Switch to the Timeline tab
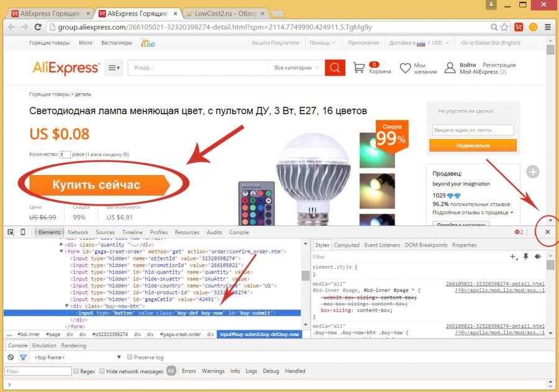559x392 pixels. tap(132, 232)
